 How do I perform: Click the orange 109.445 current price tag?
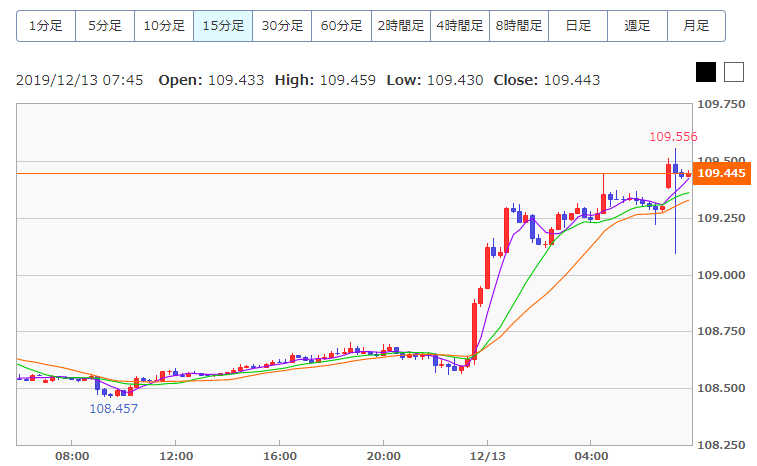point(722,174)
